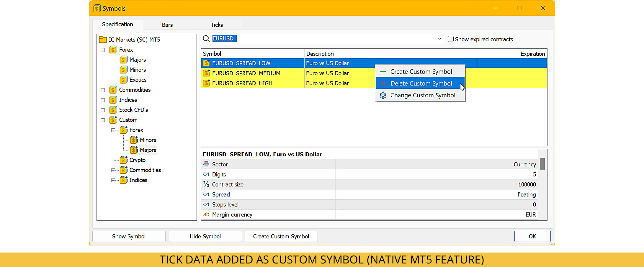Image resolution: width=644 pixels, height=267 pixels.
Task: Click the Margin currency value EUR
Action: coord(531,214)
